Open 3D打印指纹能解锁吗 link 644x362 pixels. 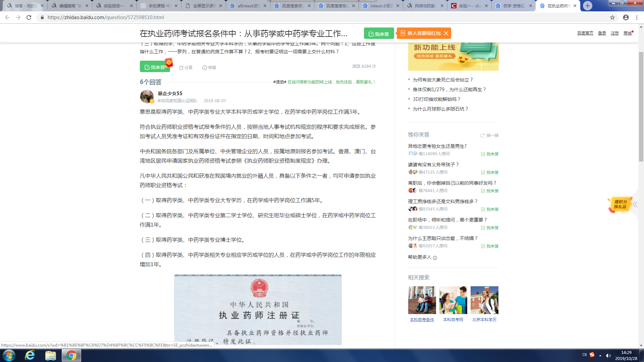coord(436,99)
